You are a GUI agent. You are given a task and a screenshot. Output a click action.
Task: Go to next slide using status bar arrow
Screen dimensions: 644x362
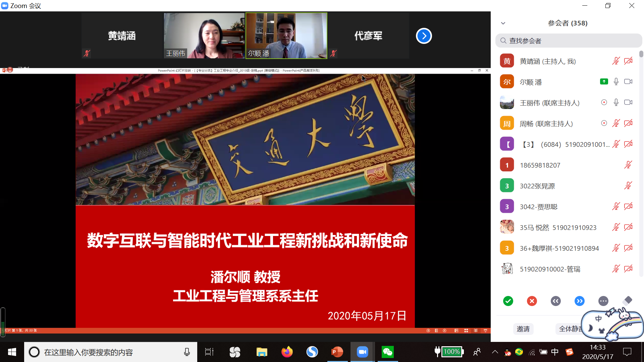[444, 330]
